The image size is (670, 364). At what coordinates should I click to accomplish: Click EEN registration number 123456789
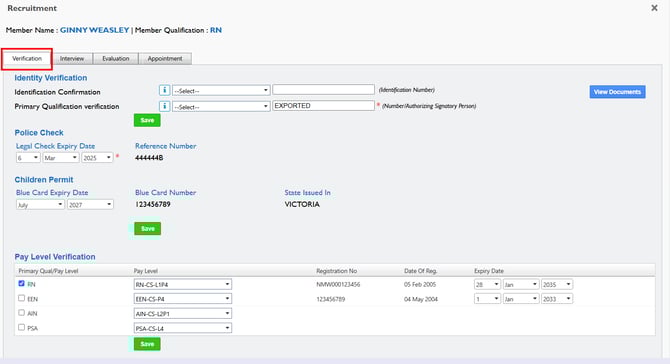(x=331, y=299)
